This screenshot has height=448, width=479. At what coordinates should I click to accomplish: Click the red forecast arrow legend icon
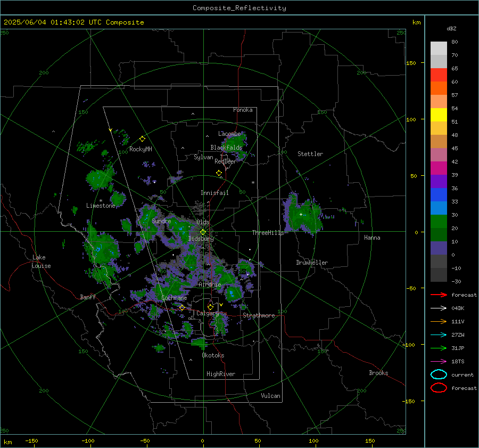tap(439, 295)
